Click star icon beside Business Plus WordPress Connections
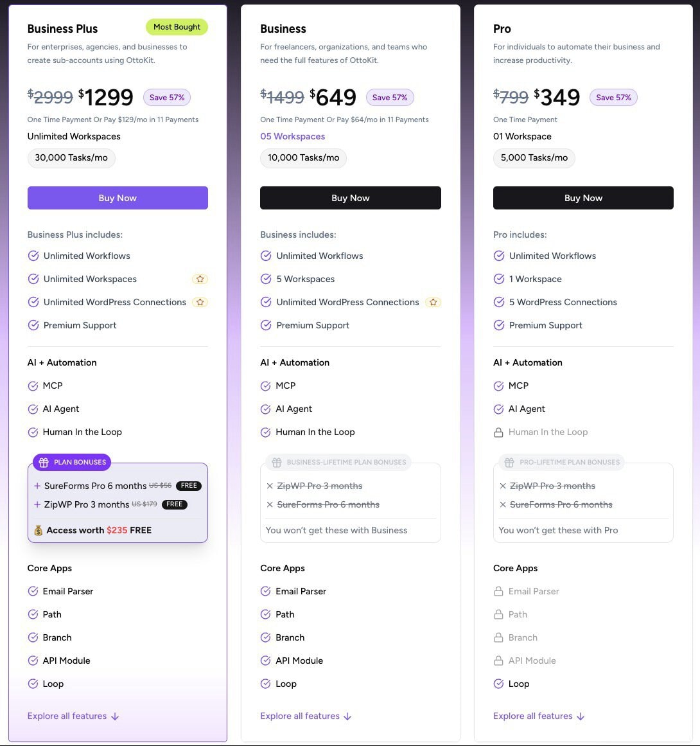This screenshot has height=746, width=700. pyautogui.click(x=200, y=302)
